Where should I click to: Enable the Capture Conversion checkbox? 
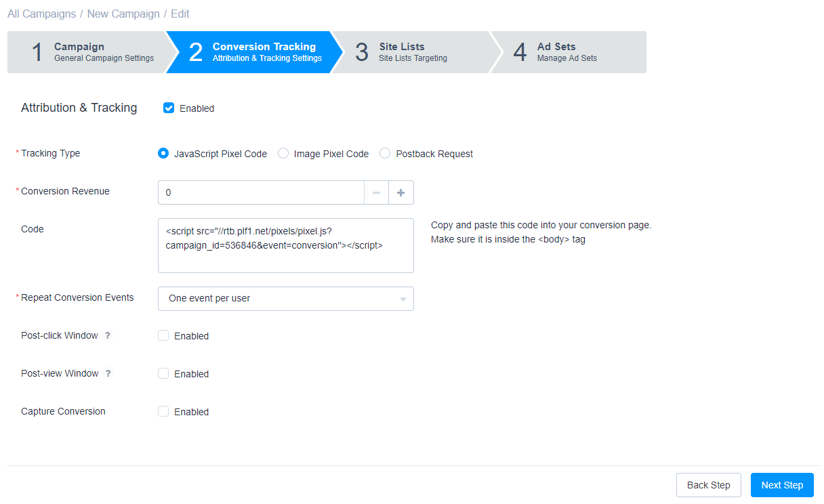point(163,411)
